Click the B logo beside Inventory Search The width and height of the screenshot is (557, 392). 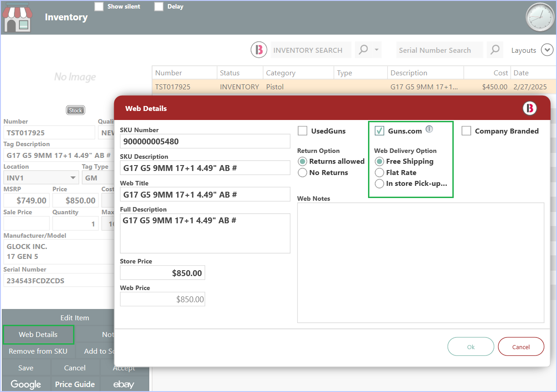(259, 50)
